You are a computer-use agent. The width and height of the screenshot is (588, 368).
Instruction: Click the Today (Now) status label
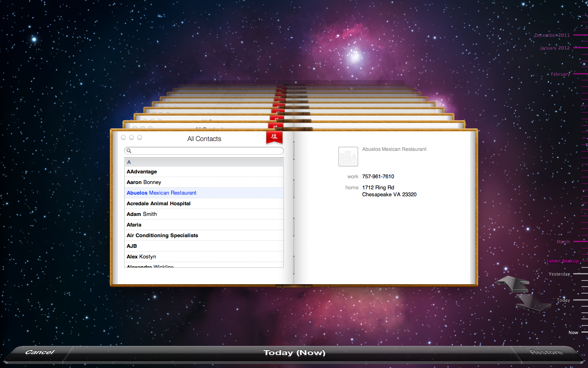point(294,353)
